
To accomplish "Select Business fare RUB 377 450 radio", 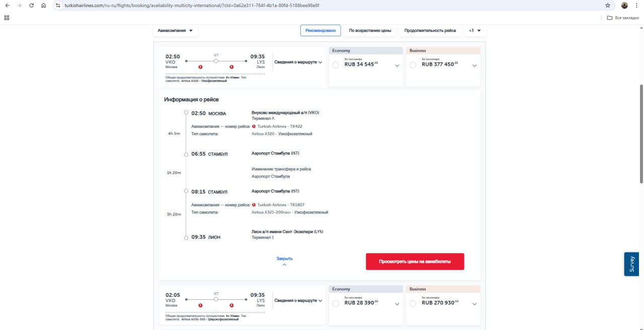I will (x=413, y=65).
